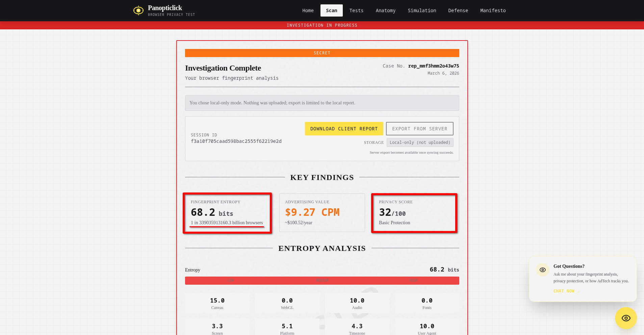The height and width of the screenshot is (335, 644).
Task: Click the Fonts 0.0 entropy tile
Action: tap(427, 303)
